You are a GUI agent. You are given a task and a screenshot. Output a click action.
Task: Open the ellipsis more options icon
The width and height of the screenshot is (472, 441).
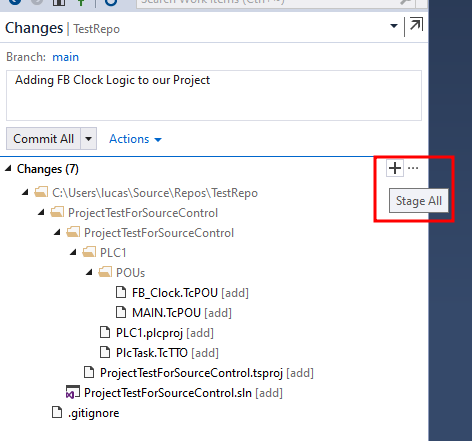(413, 168)
